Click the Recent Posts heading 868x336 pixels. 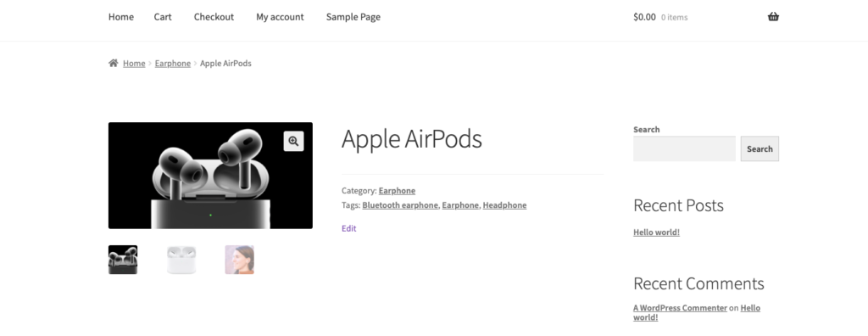pyautogui.click(x=678, y=205)
